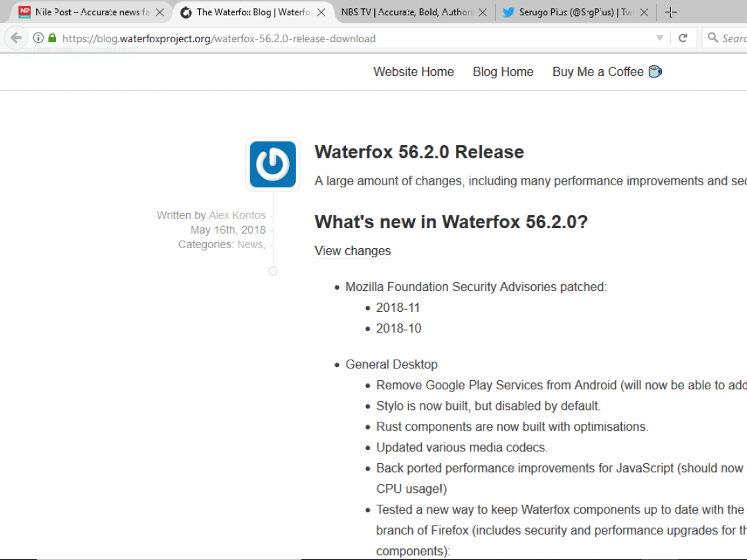Click author name Alex Kontos

click(x=237, y=215)
